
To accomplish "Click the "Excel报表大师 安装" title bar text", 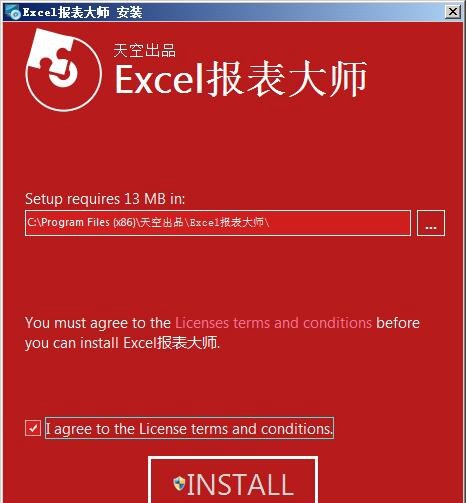I will point(82,13).
